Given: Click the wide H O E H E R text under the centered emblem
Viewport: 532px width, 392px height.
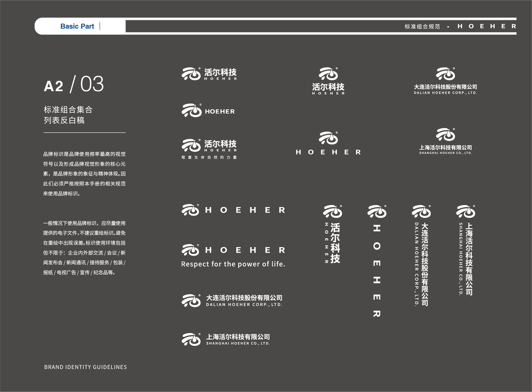Looking at the screenshot, I should 328,152.
